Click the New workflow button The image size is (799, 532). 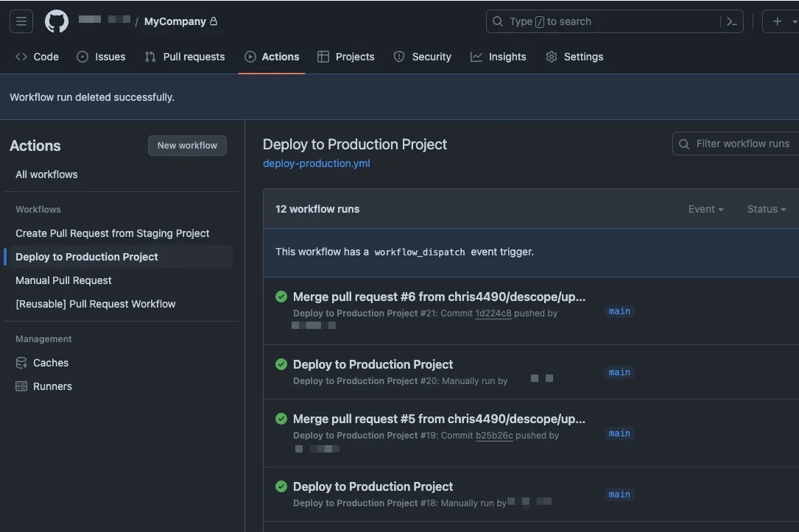click(x=187, y=146)
